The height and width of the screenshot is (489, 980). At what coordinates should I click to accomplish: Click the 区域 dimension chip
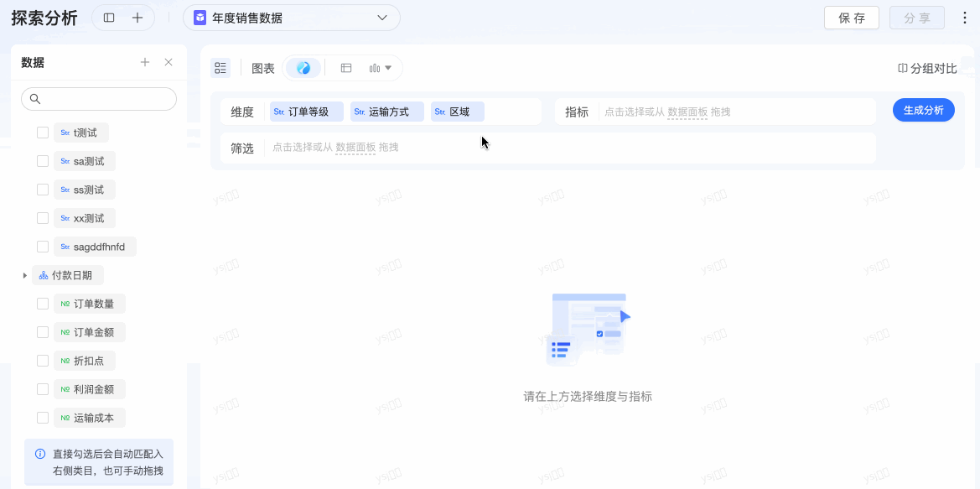458,112
